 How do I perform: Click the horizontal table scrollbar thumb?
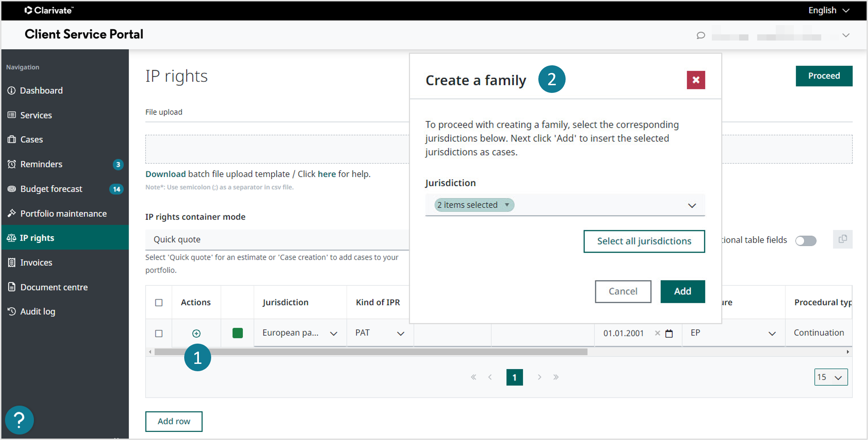(371, 352)
